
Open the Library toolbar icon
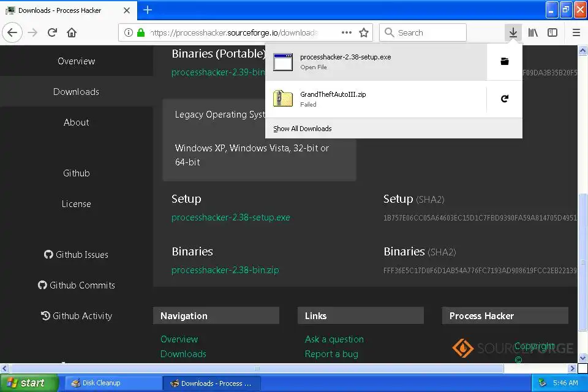[x=533, y=32]
